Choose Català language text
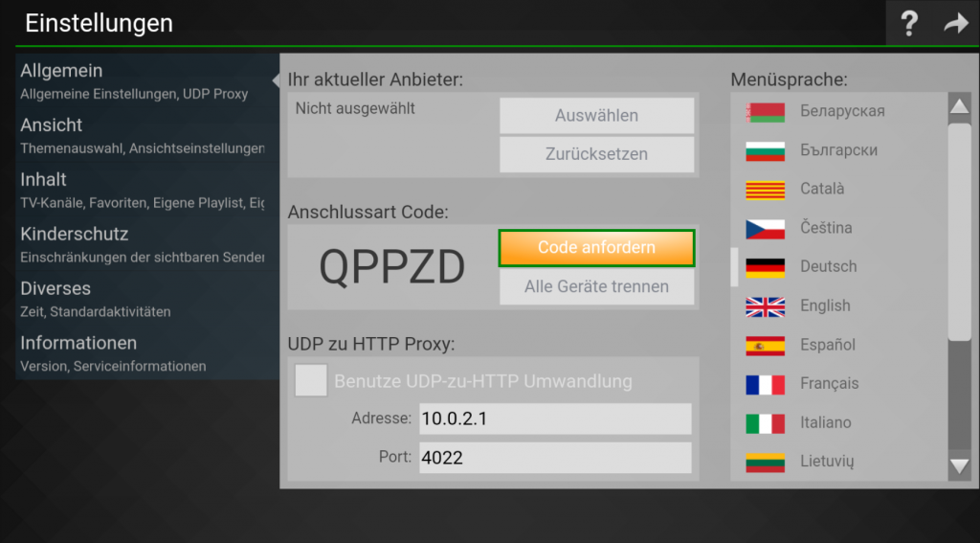980x543 pixels. [822, 189]
